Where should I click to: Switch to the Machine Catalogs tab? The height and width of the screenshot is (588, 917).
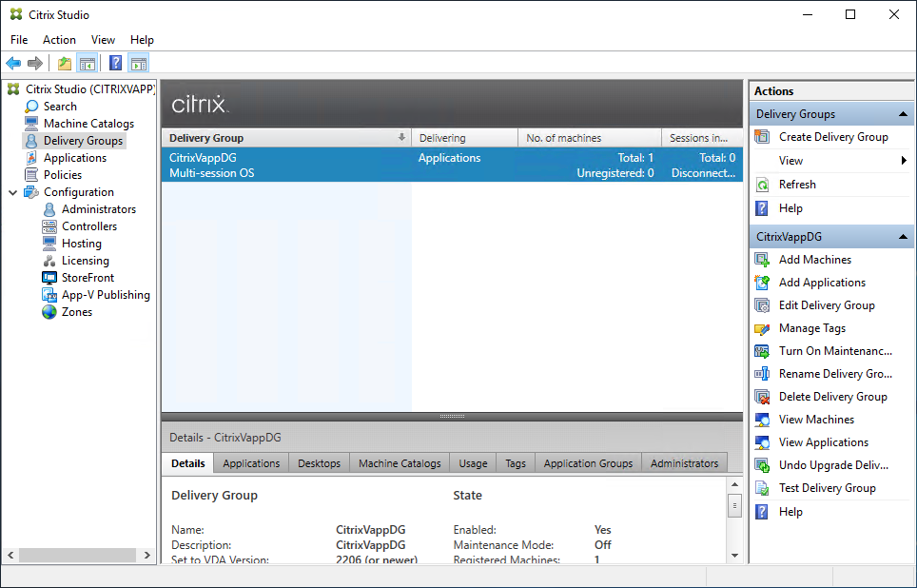click(x=400, y=462)
